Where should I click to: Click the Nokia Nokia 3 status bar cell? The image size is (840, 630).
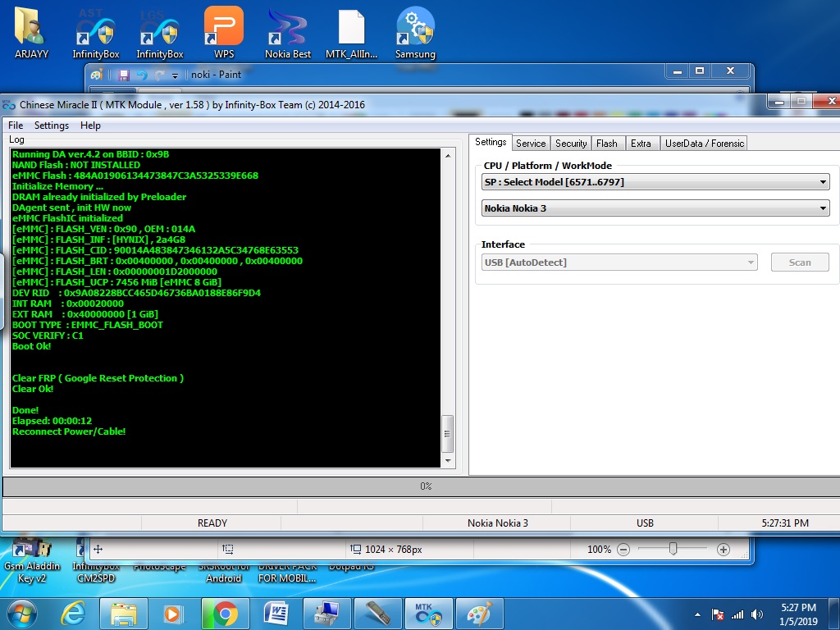[x=497, y=523]
